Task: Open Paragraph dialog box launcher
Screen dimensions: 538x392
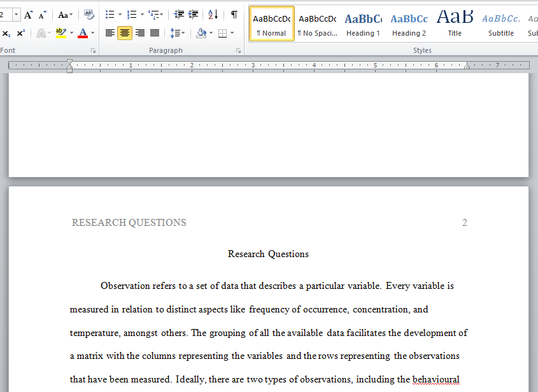Action: [239, 51]
